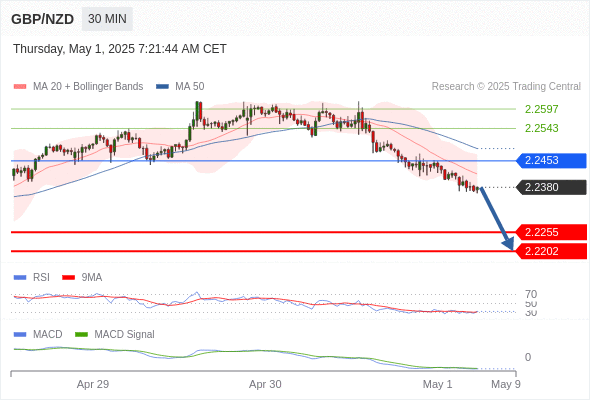Viewport: 590px width, 400px height.
Task: Click the MACD Signal legend swatch
Action: pyautogui.click(x=81, y=335)
